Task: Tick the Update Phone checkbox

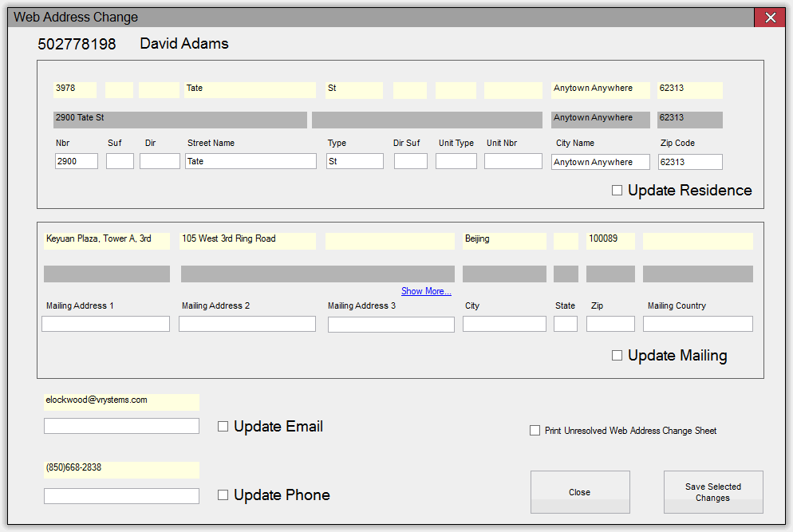Action: coord(223,495)
